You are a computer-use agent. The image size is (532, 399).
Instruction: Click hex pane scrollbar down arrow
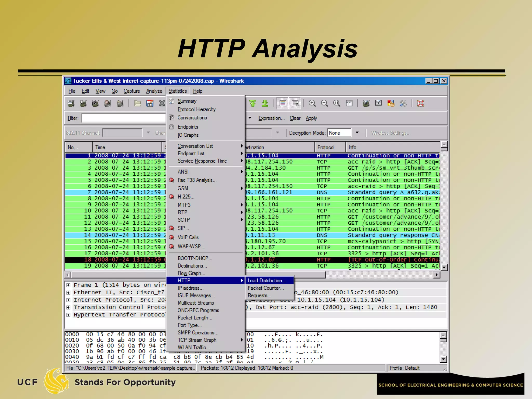click(444, 359)
